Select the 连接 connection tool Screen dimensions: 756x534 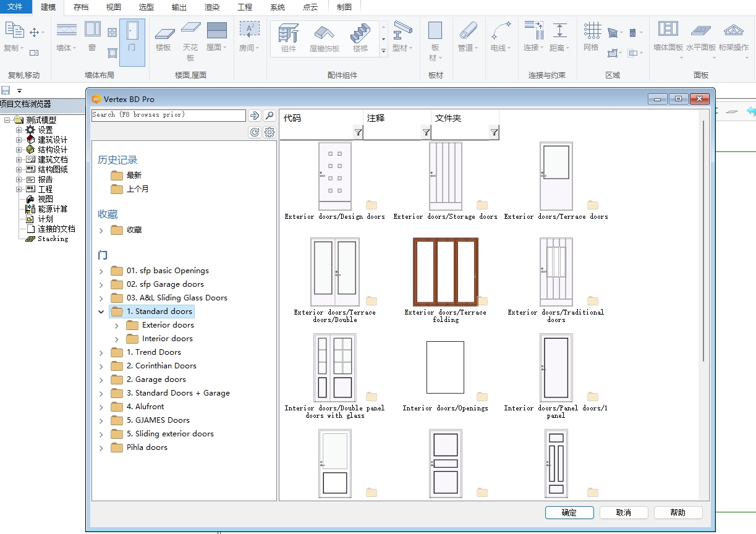[533, 38]
